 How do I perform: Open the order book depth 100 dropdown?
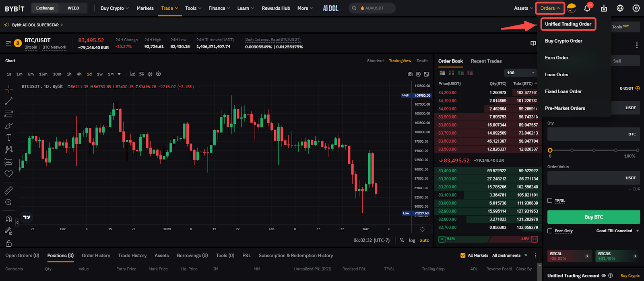[520, 73]
